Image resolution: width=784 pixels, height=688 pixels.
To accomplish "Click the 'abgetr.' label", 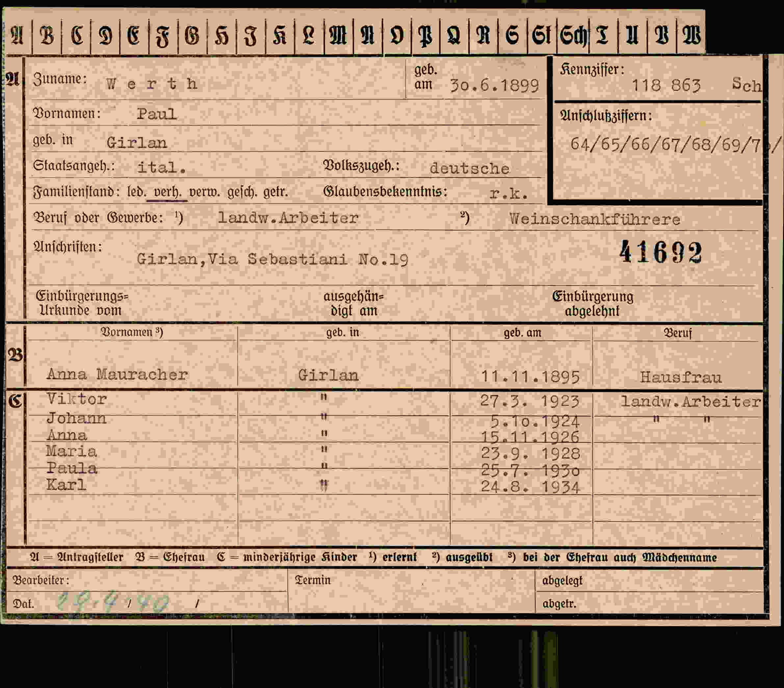I will coord(559,604).
